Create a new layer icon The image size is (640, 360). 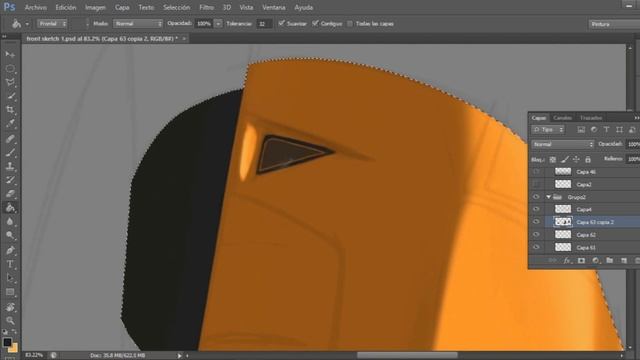point(624,260)
